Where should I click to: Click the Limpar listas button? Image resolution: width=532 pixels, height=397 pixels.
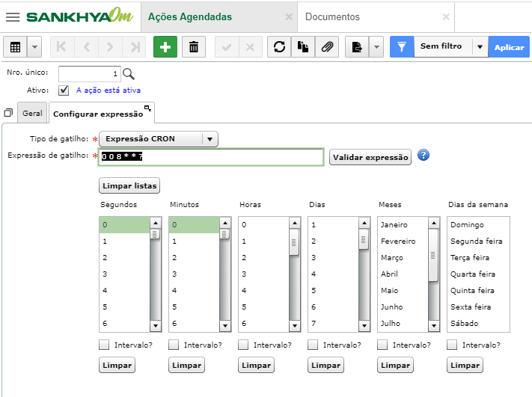(x=129, y=185)
